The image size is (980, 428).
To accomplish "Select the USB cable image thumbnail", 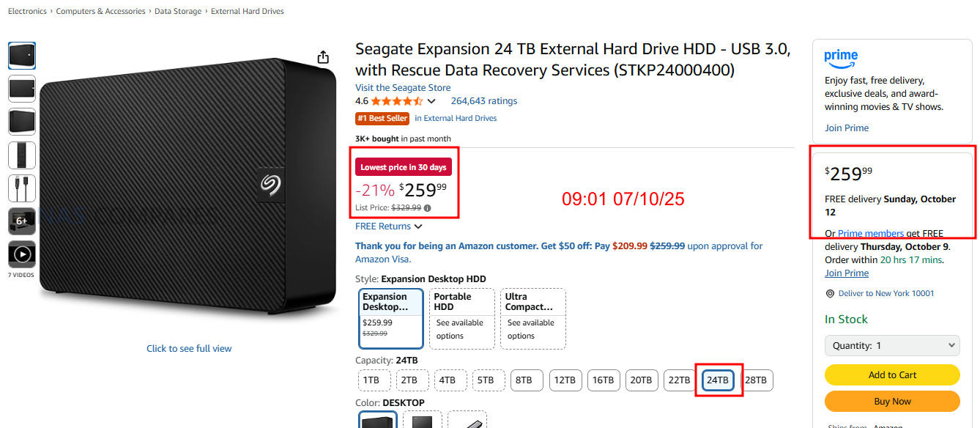I will point(22,188).
